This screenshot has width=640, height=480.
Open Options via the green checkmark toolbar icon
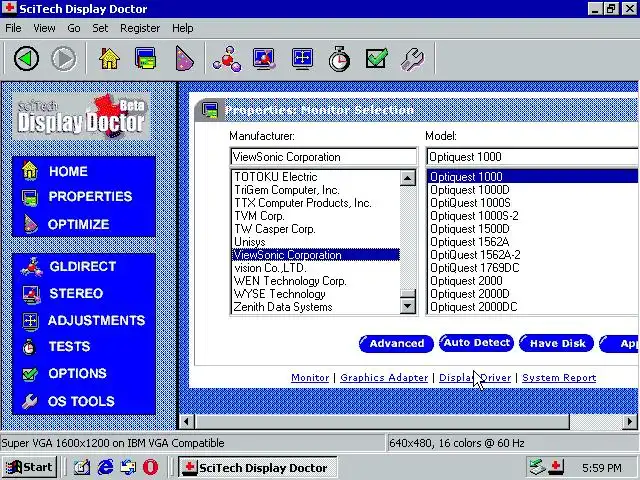[x=376, y=59]
